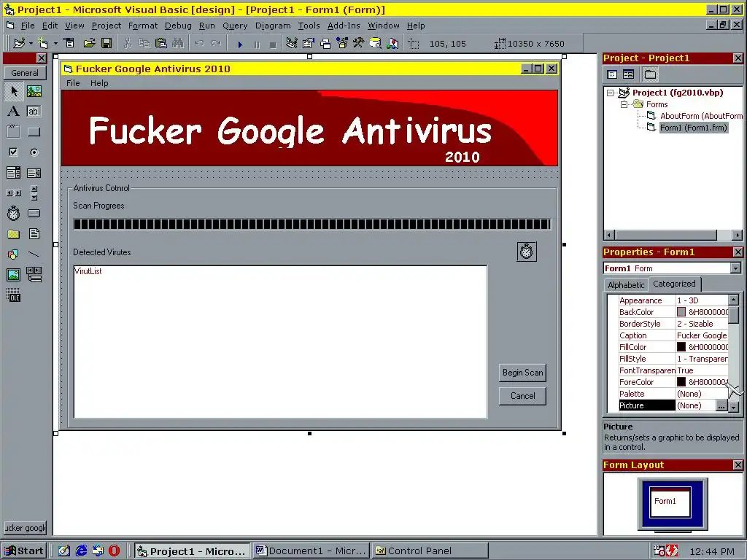Click the Paste toolbar icon

(x=161, y=43)
